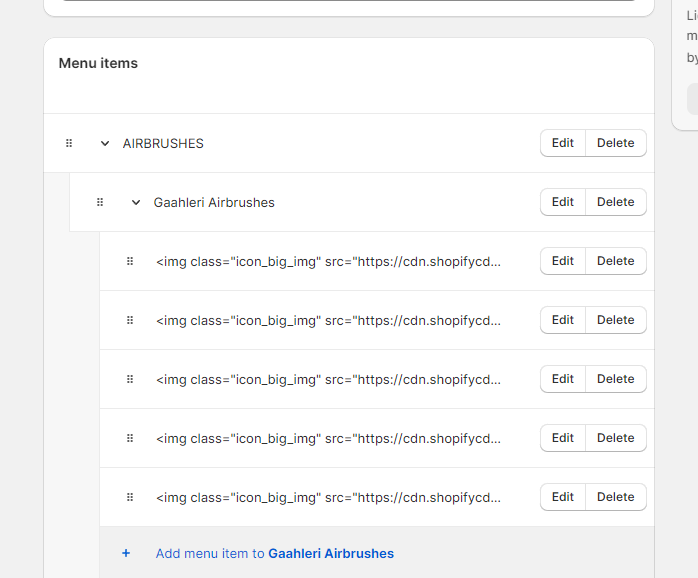This screenshot has width=698, height=578.
Task: Delete the AIRBRUSHES menu item
Action: point(616,143)
